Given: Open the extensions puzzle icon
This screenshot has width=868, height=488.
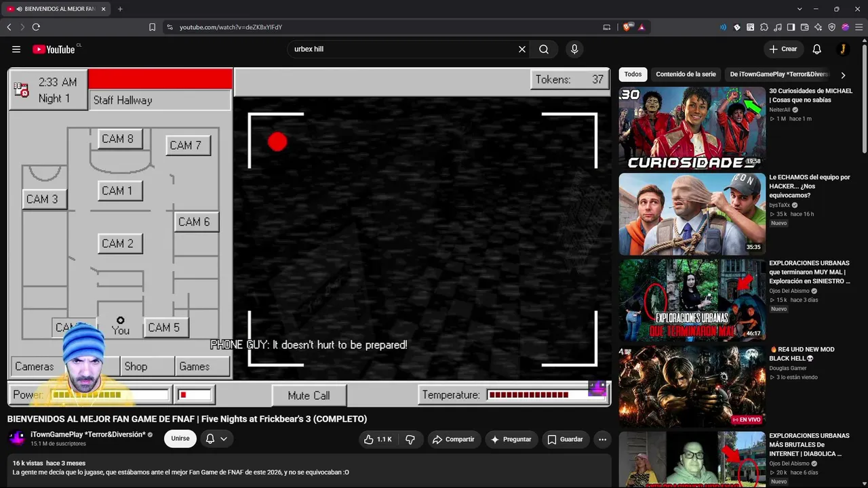Looking at the screenshot, I should click(764, 27).
